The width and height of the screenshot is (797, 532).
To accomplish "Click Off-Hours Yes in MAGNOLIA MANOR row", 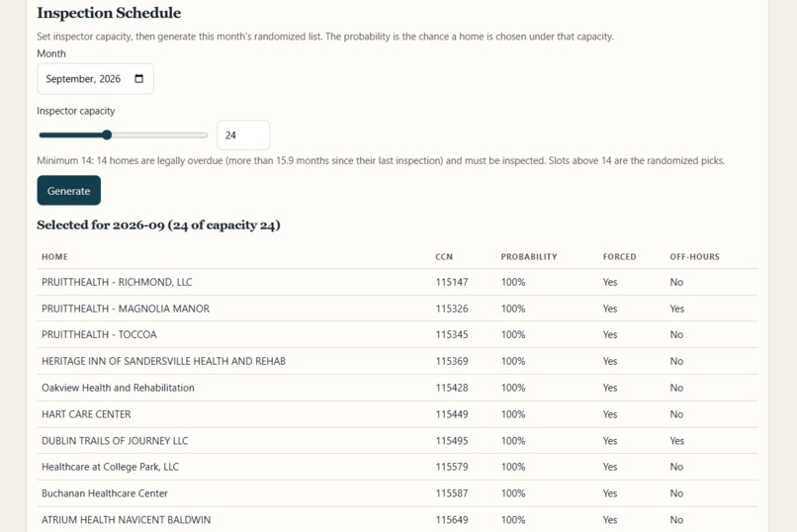I will [677, 309].
